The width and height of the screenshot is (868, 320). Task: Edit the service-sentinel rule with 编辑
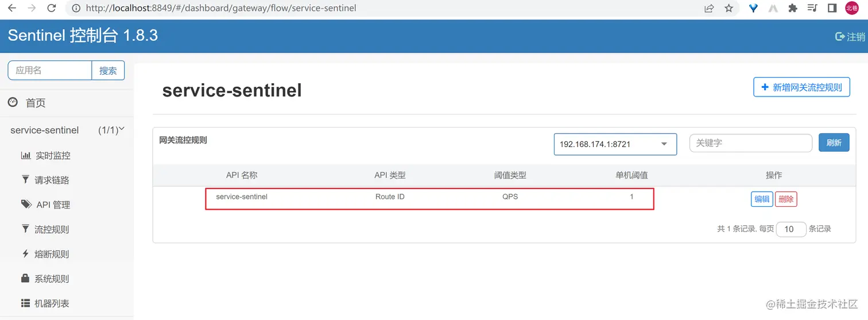[x=762, y=199]
